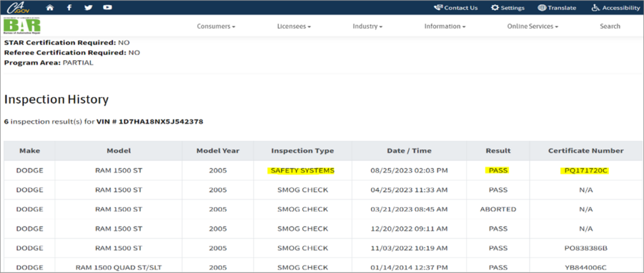Select certificate number PO838386B
Viewport: 644px width, 273px height.
point(586,248)
